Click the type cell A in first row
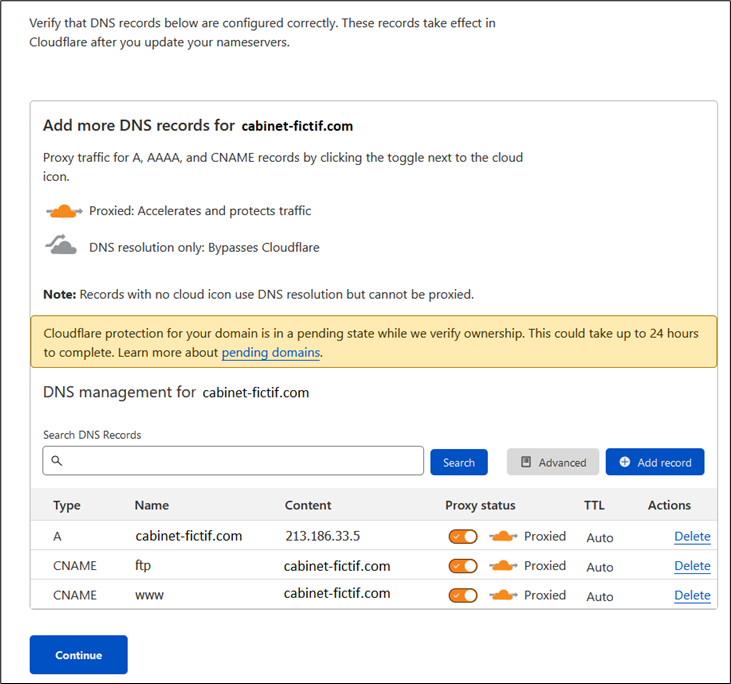 [57, 537]
